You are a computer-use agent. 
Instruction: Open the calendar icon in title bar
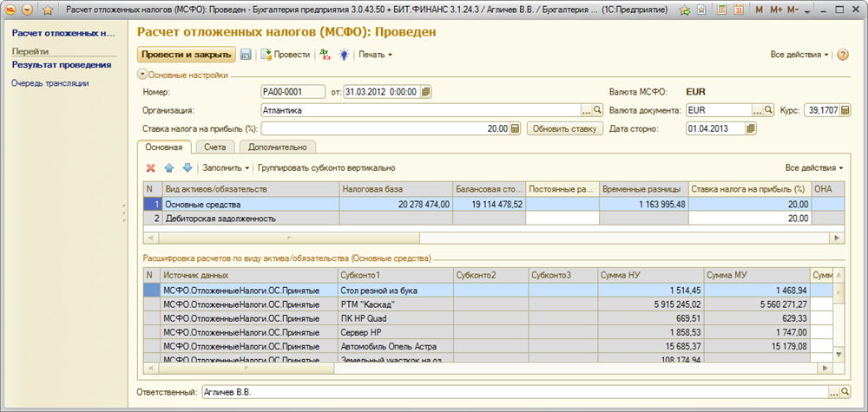[x=739, y=10]
